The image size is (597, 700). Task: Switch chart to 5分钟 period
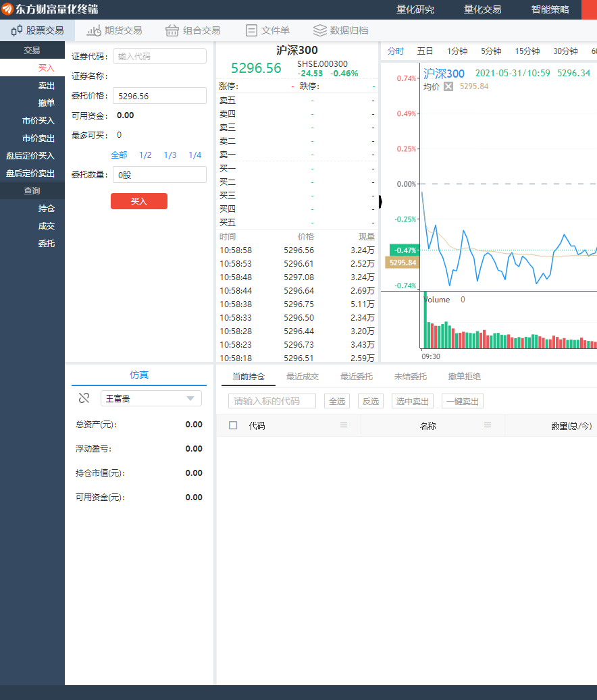(491, 51)
